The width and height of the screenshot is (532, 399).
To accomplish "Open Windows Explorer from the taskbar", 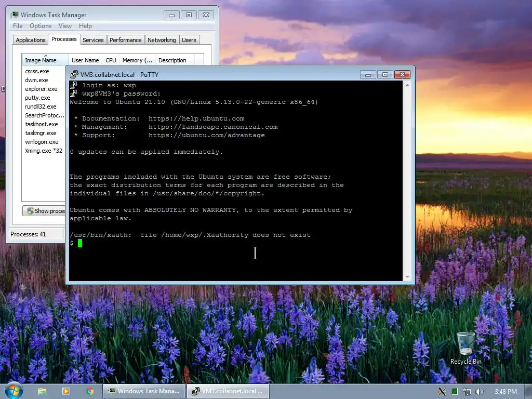I will point(42,391).
